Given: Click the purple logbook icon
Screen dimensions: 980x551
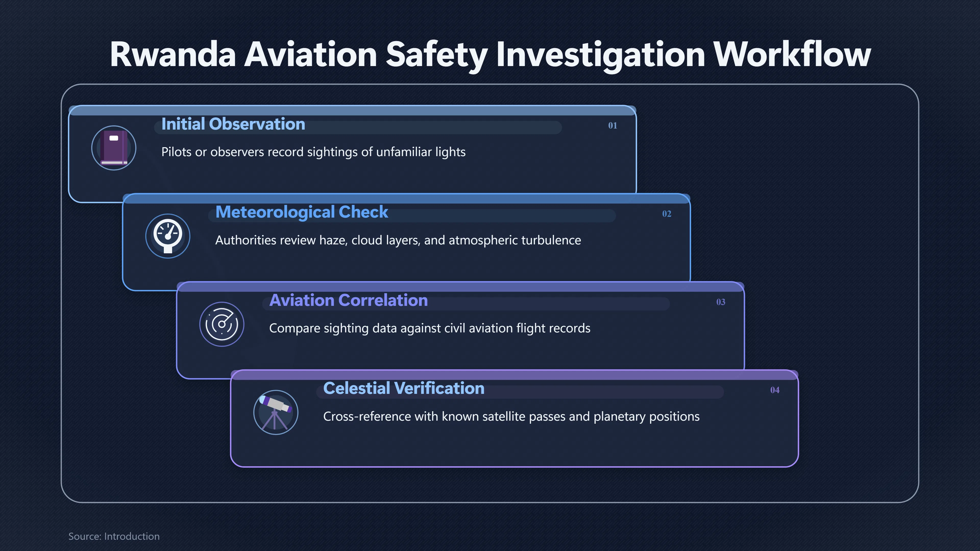Looking at the screenshot, I should [x=114, y=148].
